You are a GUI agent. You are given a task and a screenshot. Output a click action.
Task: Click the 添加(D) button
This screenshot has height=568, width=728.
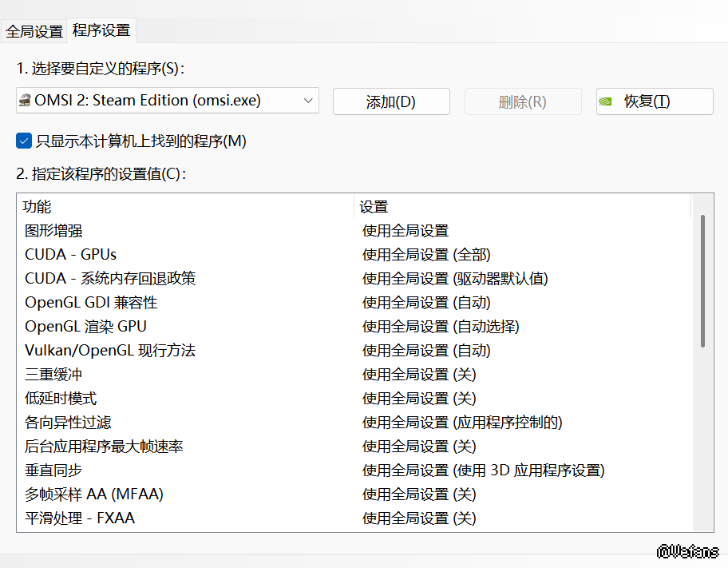tap(391, 101)
